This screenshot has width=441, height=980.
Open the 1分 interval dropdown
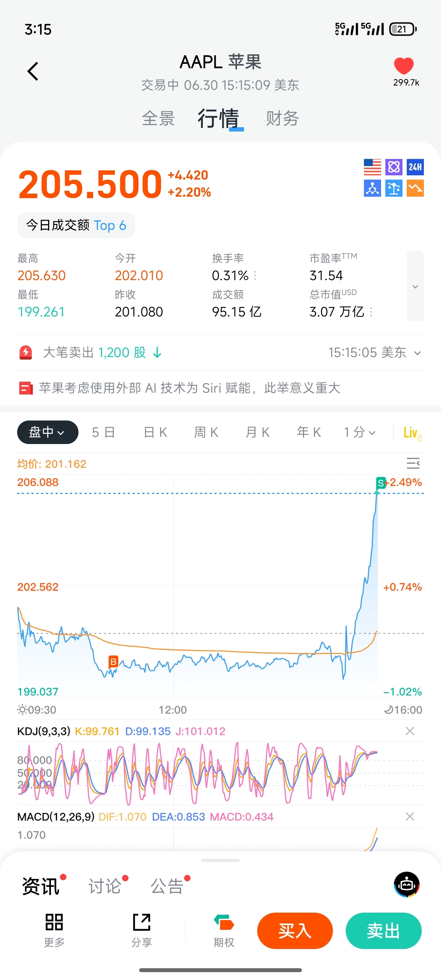(x=360, y=432)
